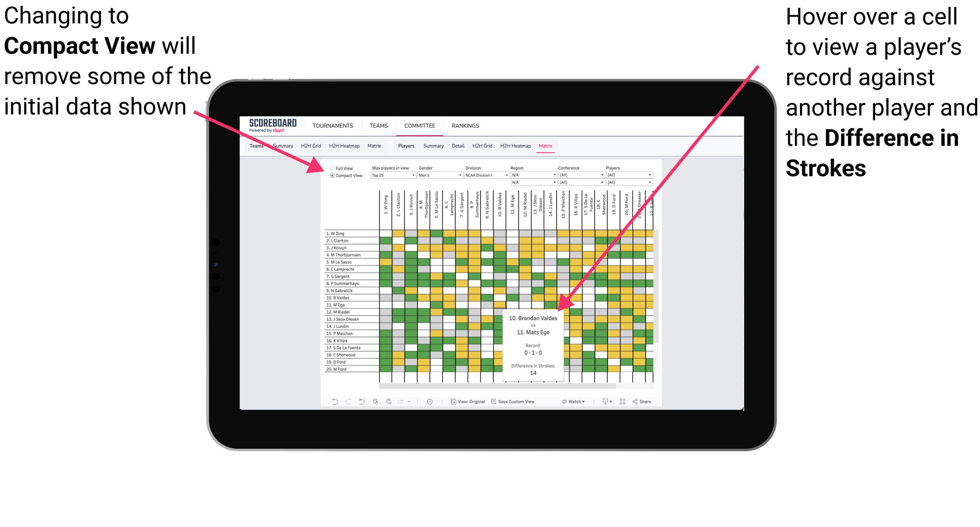Select the Matrix tab in navigation

(x=548, y=145)
